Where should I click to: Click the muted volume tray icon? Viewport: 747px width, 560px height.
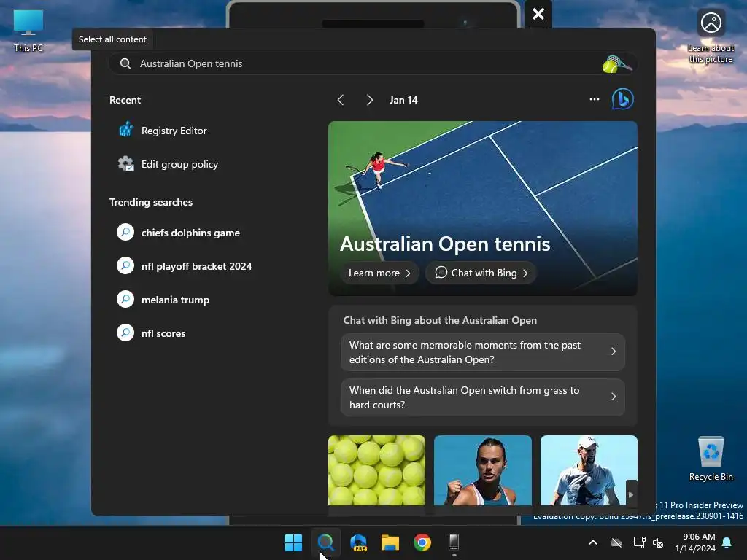(x=658, y=542)
